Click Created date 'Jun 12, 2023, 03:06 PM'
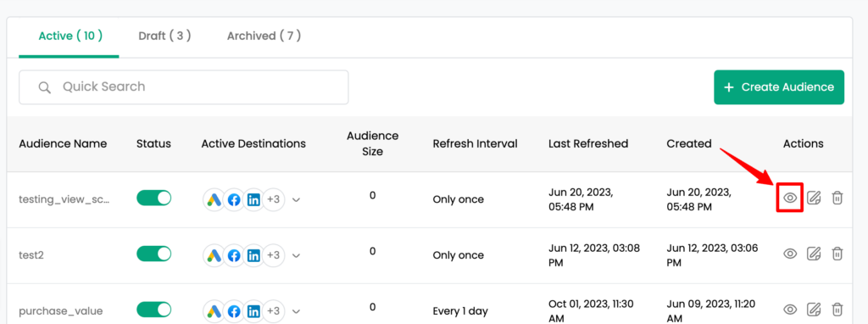Screen dimensions: 868x324 point(712,255)
